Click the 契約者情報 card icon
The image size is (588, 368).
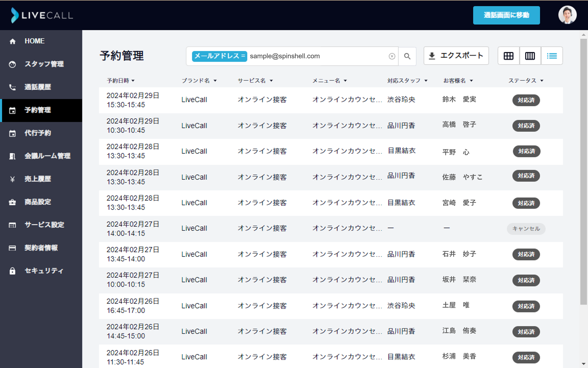[12, 248]
